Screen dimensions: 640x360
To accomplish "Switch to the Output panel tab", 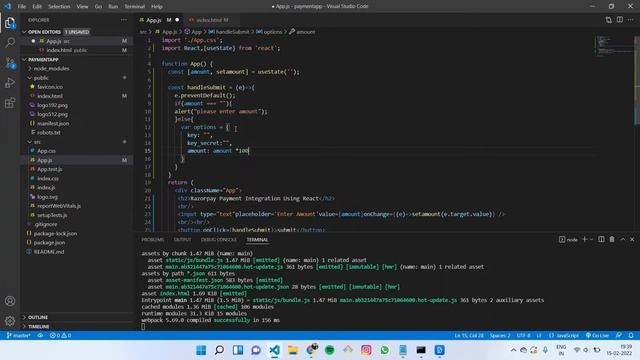I will (182, 240).
